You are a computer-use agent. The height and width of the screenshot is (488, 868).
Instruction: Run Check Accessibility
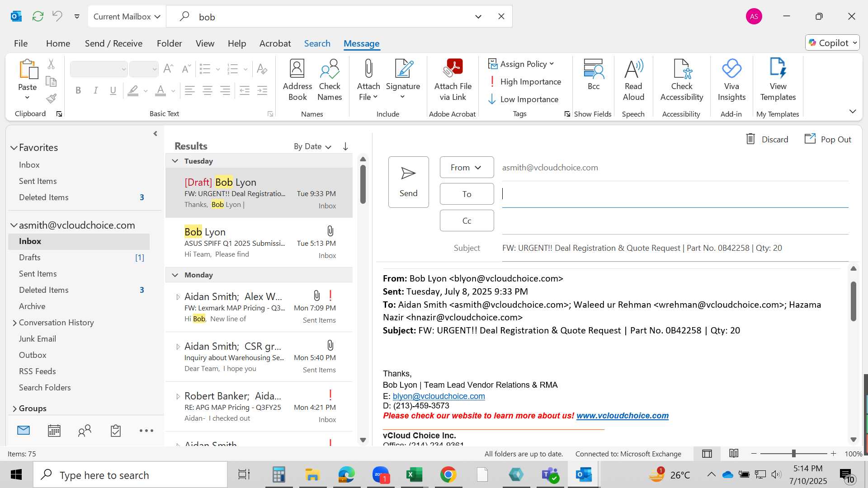click(682, 80)
